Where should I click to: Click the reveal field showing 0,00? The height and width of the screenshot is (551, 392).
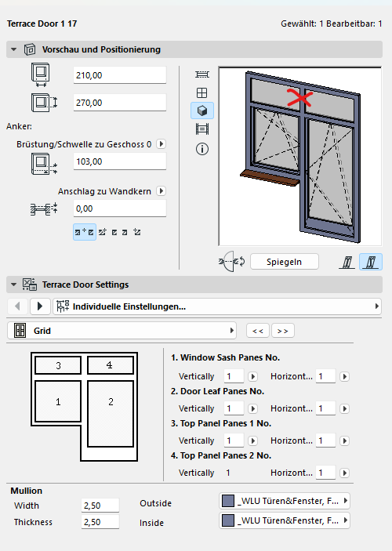(x=119, y=208)
